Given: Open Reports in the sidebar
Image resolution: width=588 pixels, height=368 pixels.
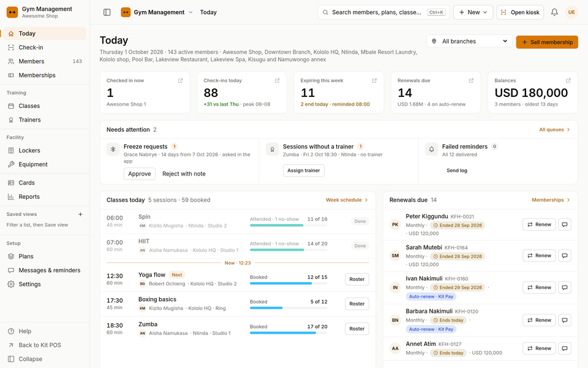Looking at the screenshot, I should (45, 197).
